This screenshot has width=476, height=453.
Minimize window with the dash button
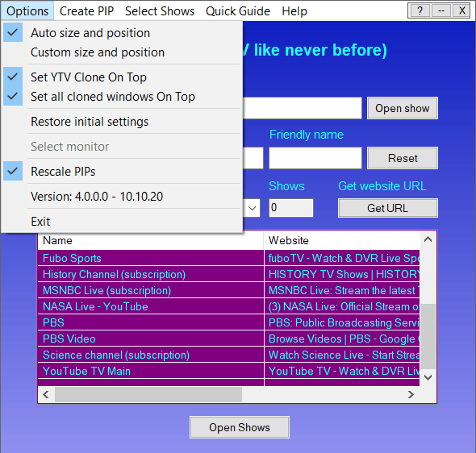pyautogui.click(x=441, y=11)
